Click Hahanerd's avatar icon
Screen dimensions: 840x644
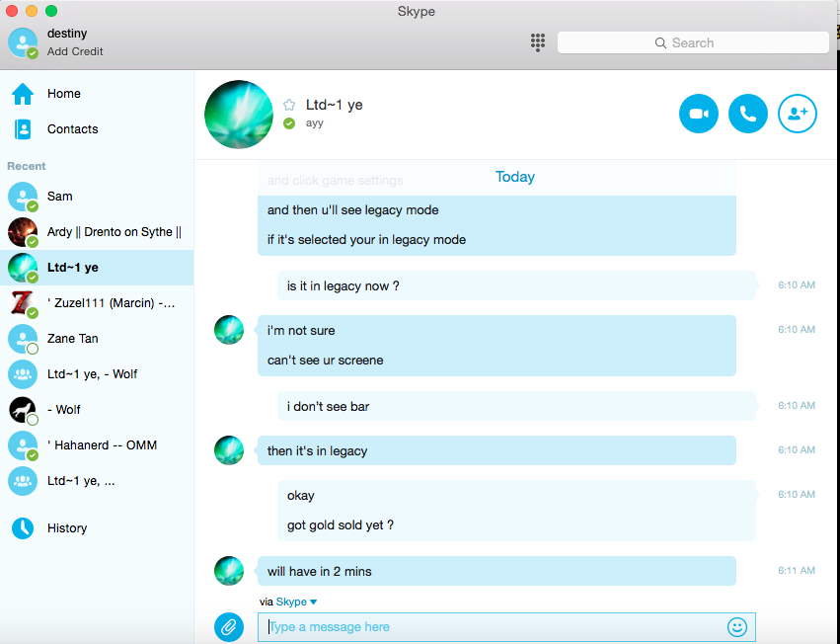pos(23,445)
